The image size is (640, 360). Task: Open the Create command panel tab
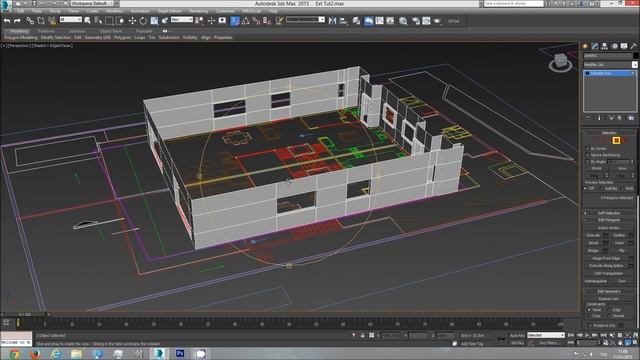[585, 46]
